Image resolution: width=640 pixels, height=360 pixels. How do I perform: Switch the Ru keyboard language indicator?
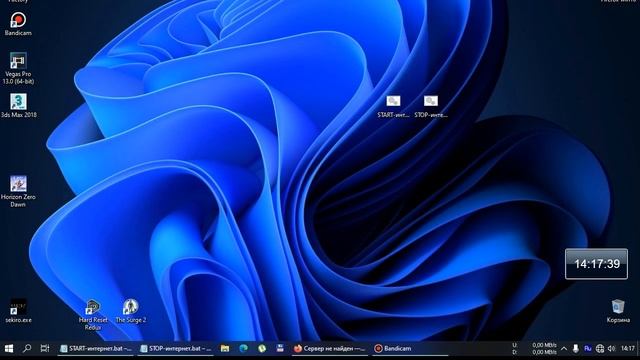[588, 349]
